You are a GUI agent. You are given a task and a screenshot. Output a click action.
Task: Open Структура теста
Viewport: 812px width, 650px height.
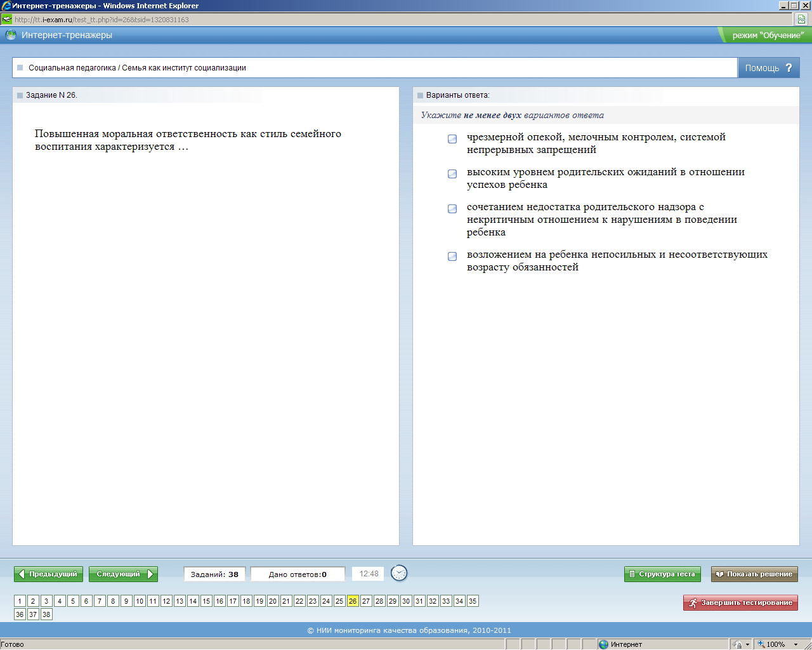point(662,574)
